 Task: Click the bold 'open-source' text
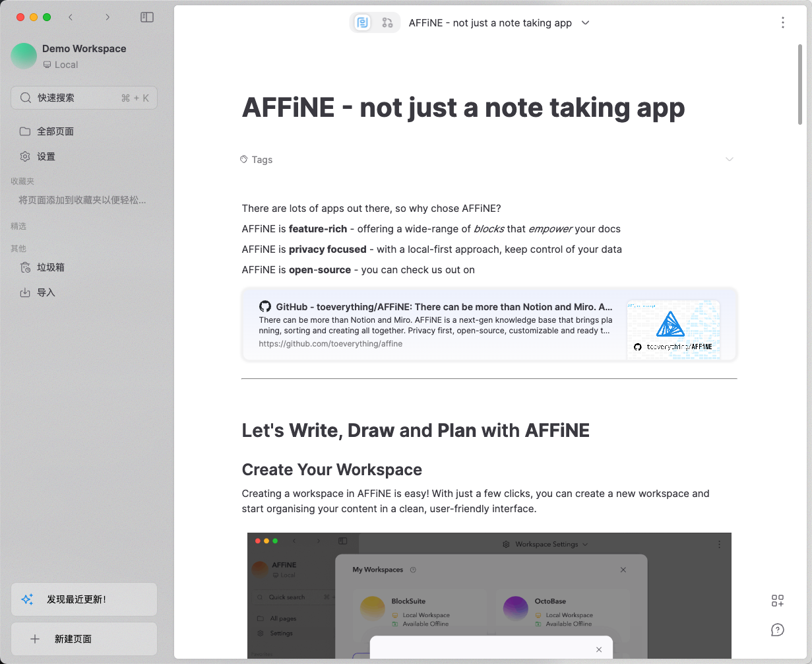pyautogui.click(x=320, y=270)
